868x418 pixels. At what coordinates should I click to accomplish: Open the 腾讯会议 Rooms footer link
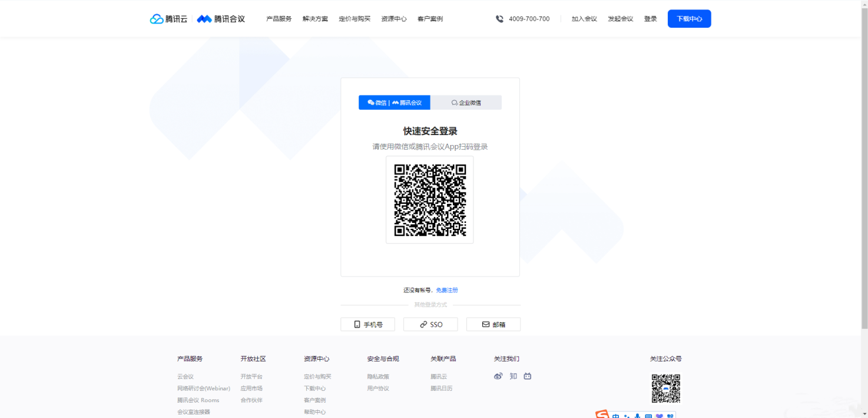(x=198, y=400)
